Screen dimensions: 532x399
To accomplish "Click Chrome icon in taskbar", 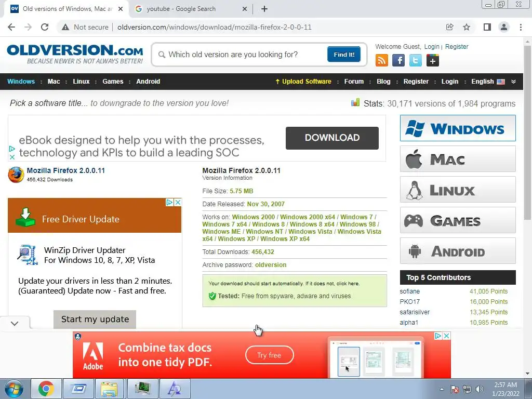I will [46, 389].
